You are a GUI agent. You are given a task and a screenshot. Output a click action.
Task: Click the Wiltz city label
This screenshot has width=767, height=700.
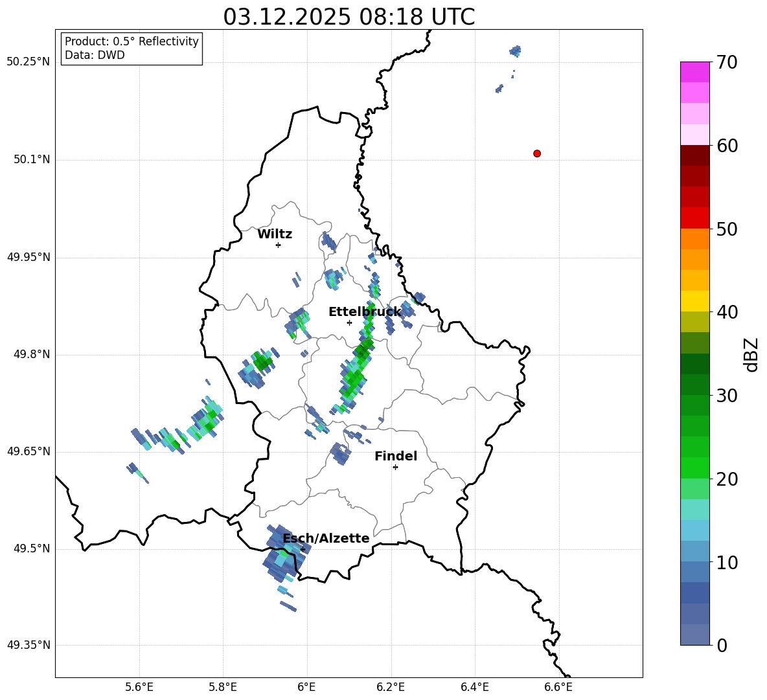click(x=275, y=234)
